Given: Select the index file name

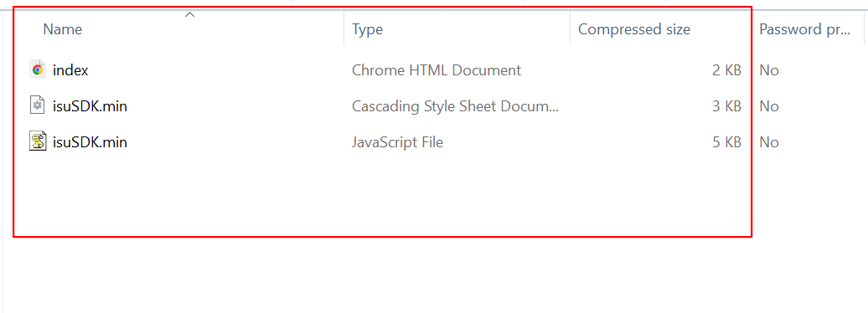Looking at the screenshot, I should click(x=70, y=70).
